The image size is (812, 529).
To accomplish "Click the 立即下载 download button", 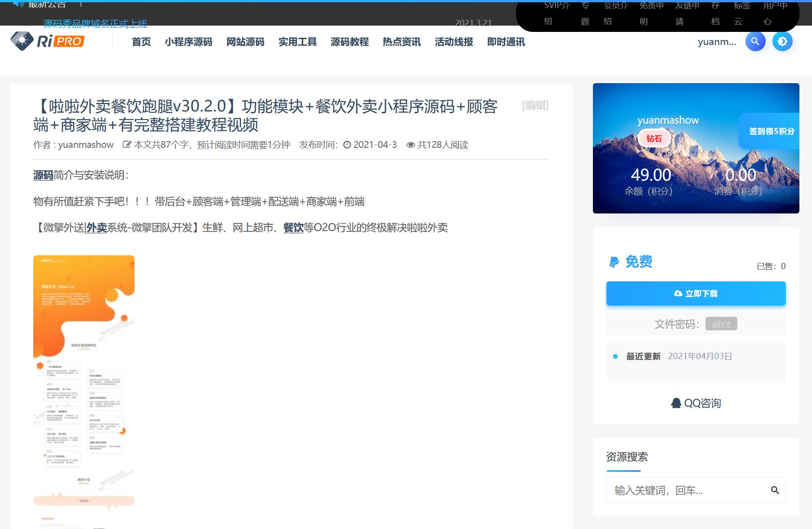I will point(696,293).
